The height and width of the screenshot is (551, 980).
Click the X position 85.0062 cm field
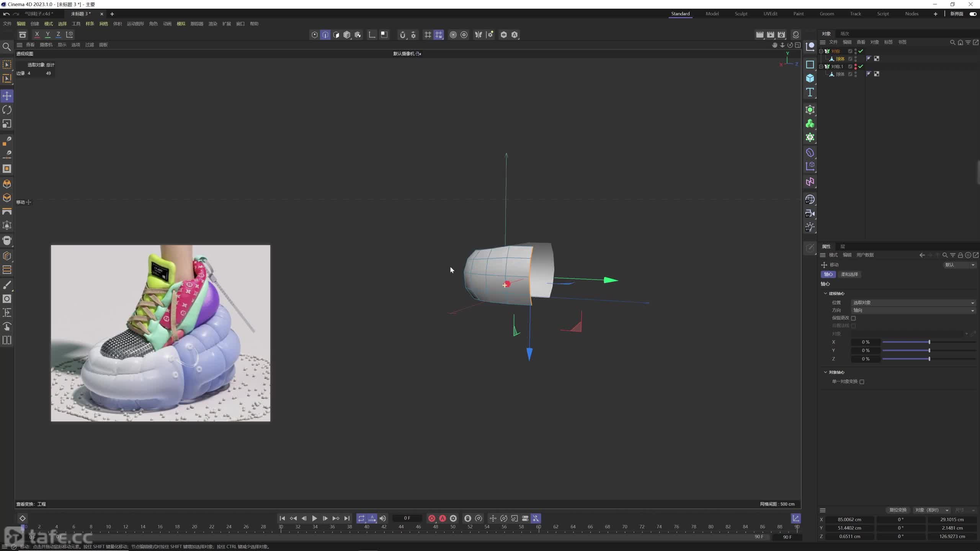[849, 520]
